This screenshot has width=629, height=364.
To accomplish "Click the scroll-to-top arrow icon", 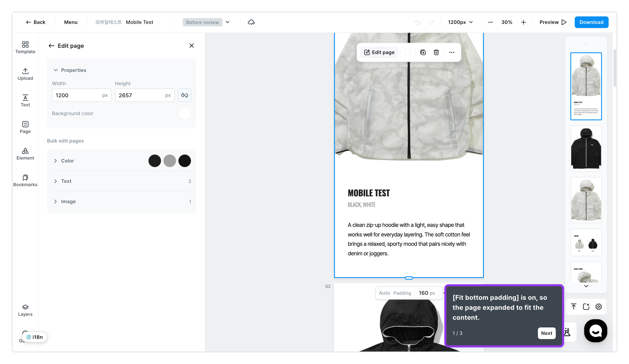I will tap(574, 306).
